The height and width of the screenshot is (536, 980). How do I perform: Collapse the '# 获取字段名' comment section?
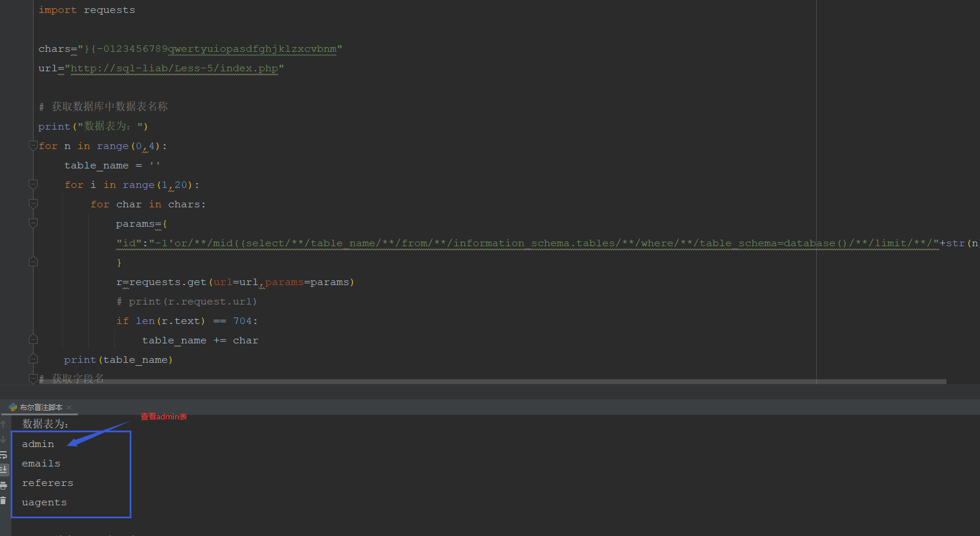click(x=33, y=378)
